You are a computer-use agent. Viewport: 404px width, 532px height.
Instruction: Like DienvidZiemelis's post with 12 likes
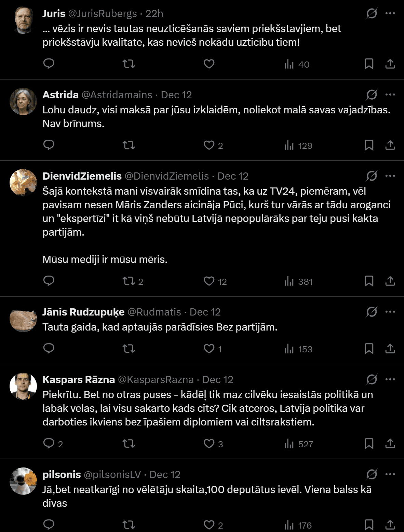(209, 281)
